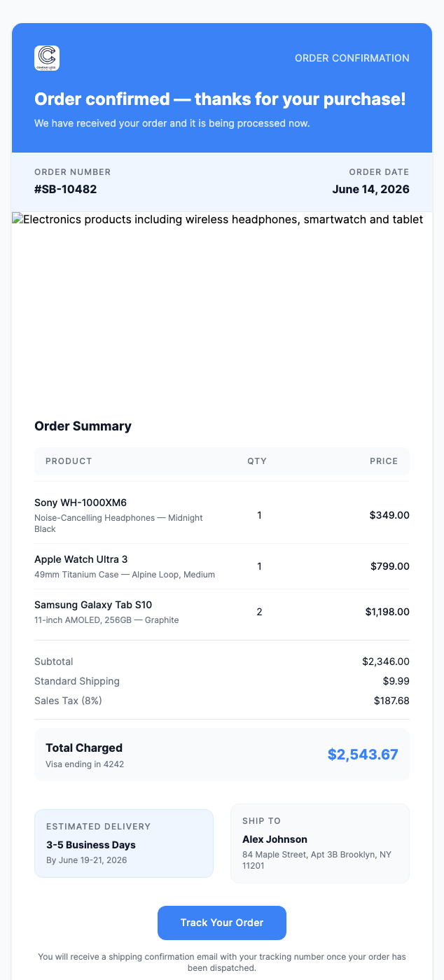444x980 pixels.
Task: Select the Standard Shipping line
Action: [x=77, y=680]
